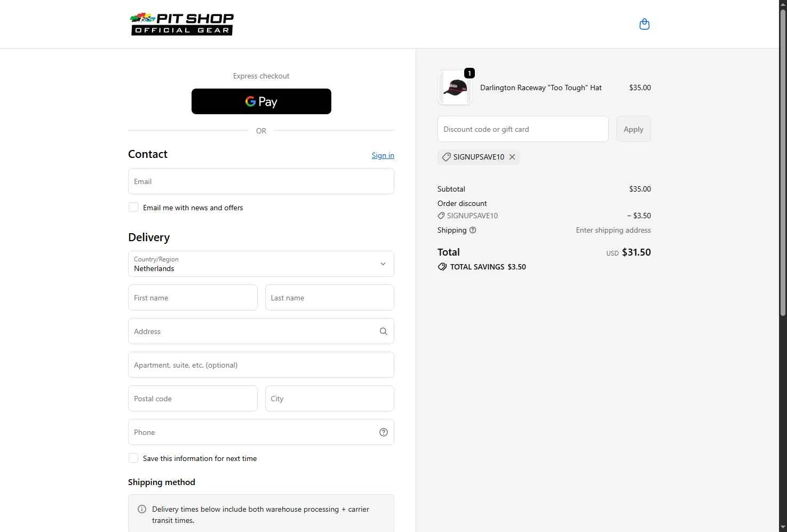Click the Apartment, suite, etc. field

(x=261, y=365)
